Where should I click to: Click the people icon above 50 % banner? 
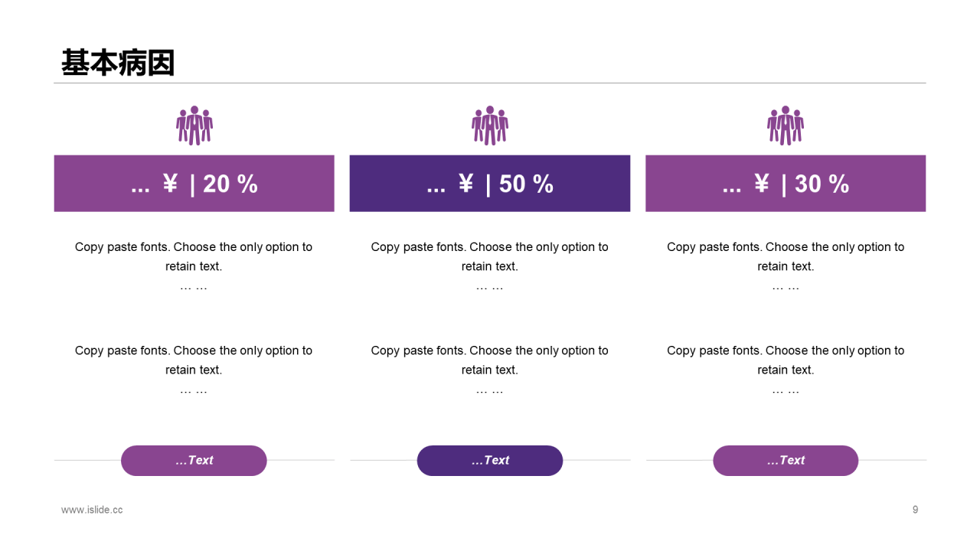tap(490, 126)
